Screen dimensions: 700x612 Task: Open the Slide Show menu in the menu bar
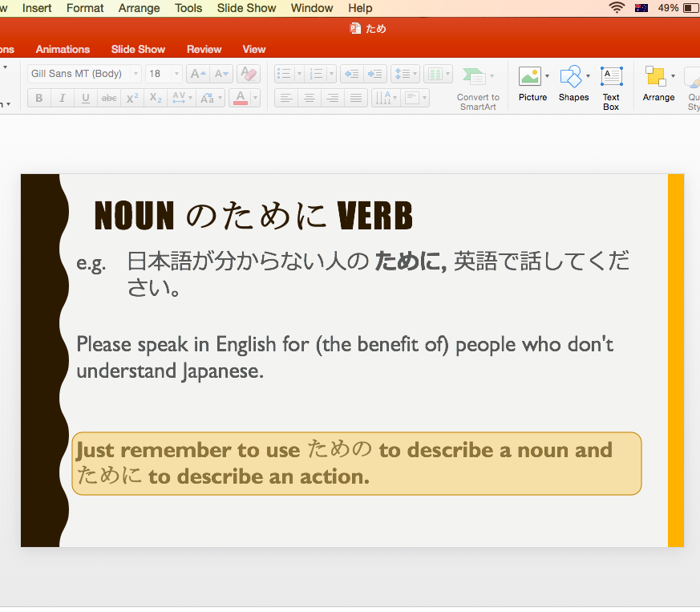246,8
